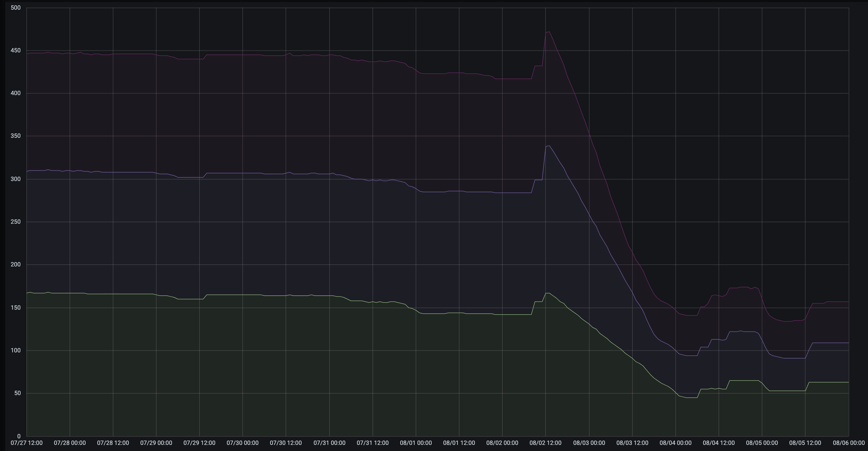Click the 07/30 12:00 time label
868x451 pixels.
(286, 443)
